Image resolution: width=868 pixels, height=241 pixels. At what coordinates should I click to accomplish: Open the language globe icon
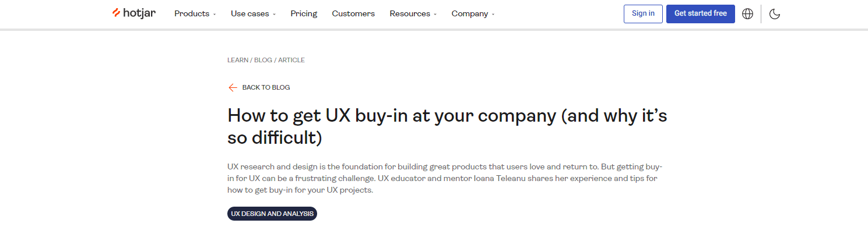[748, 13]
